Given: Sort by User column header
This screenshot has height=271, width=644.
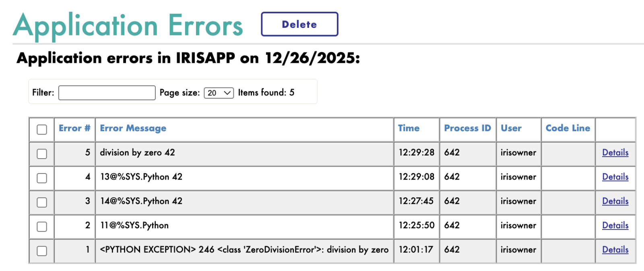Looking at the screenshot, I should coord(511,128).
